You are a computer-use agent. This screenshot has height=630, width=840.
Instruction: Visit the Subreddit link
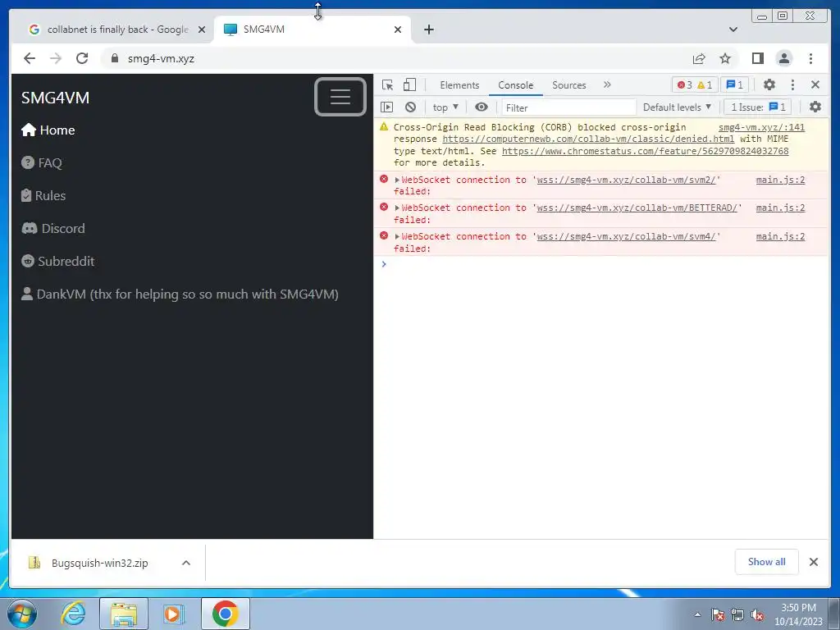[58, 262]
